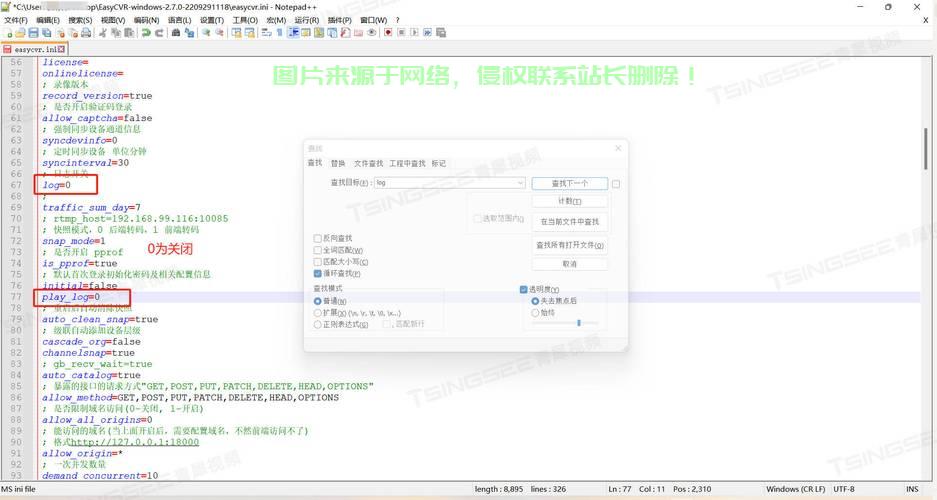Click the Cut scissors toolbar icon
Screen dimensions: 937x500
103,33
